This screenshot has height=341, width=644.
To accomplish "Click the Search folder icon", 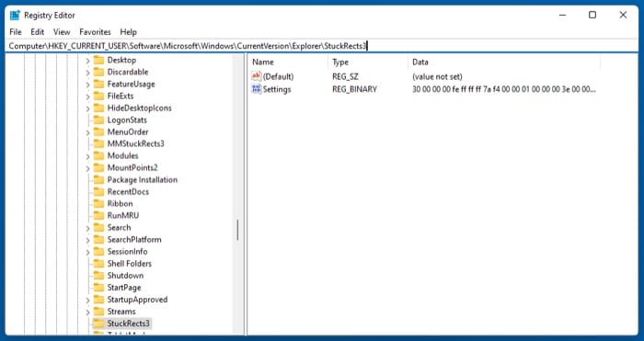I will (98, 227).
